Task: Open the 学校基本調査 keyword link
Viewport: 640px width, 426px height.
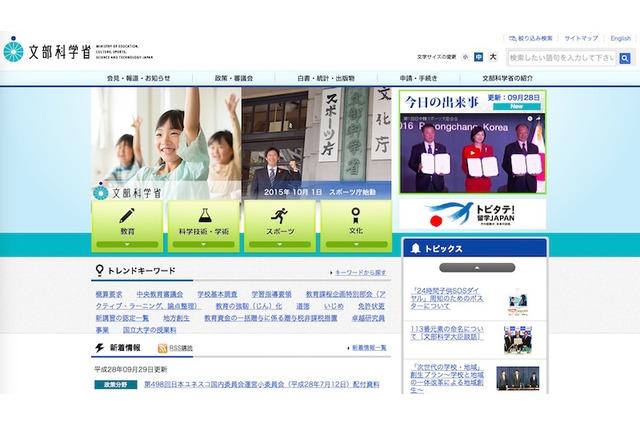Action: pos(217,294)
